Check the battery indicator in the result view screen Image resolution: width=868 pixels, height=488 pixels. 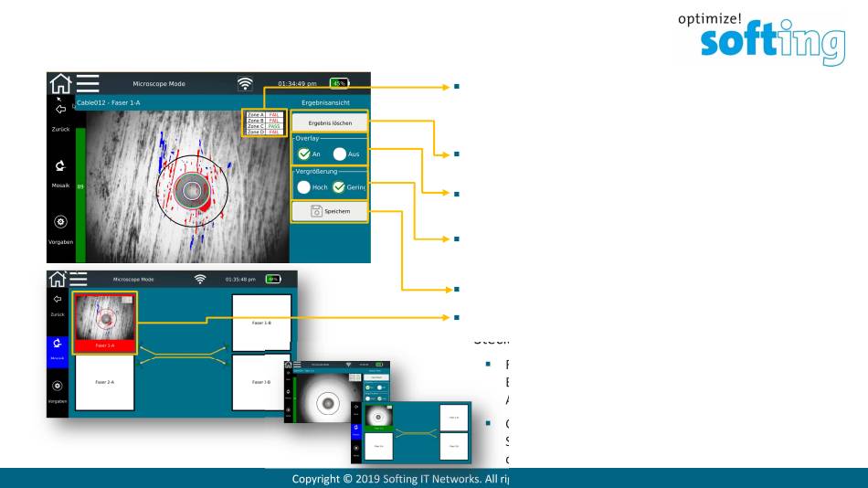tap(339, 84)
